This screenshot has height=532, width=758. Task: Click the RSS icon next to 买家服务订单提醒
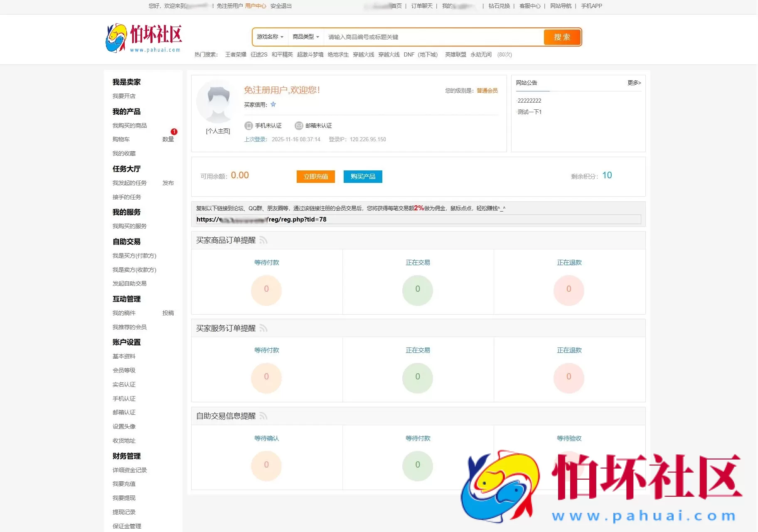pos(263,328)
